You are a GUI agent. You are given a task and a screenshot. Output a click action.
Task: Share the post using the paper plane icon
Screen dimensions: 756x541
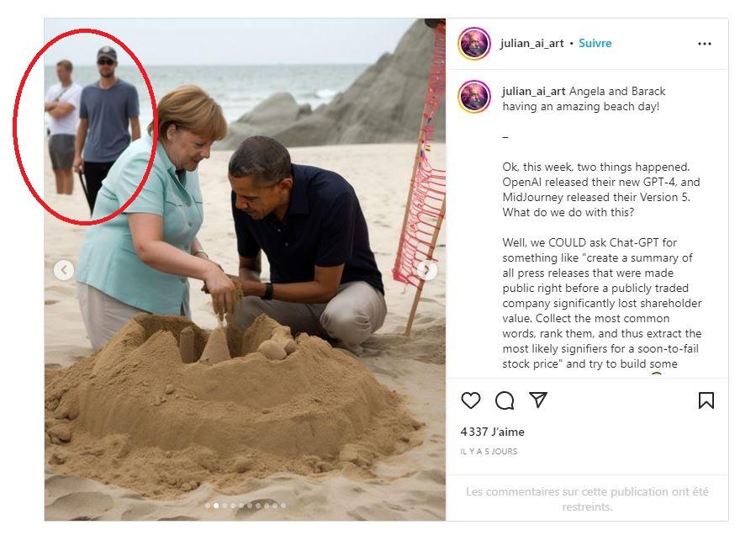pyautogui.click(x=538, y=400)
